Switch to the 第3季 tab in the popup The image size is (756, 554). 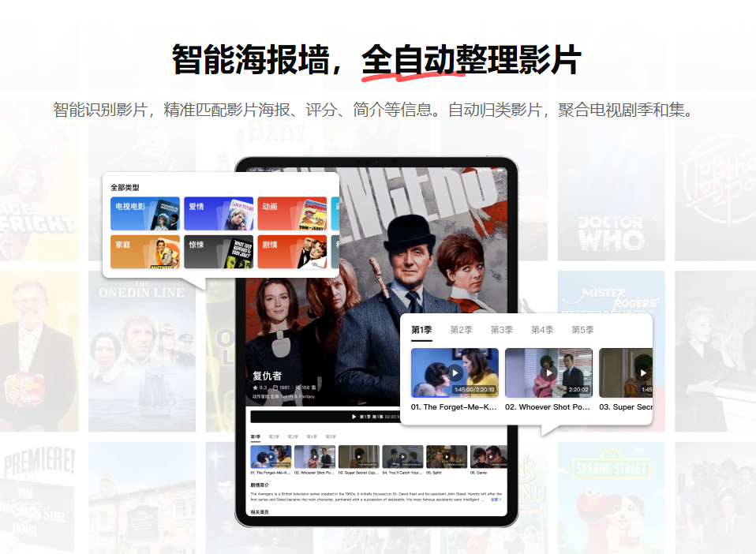[501, 330]
